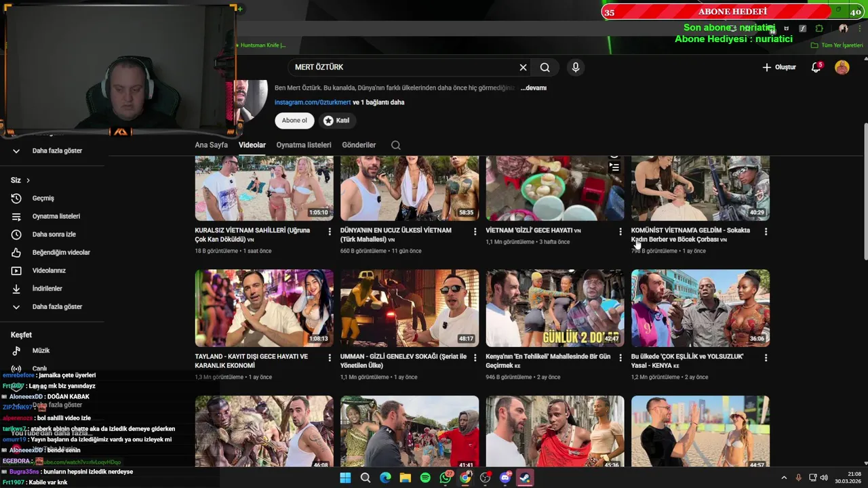Screen dimensions: 868x488
Task: Open the Huntsman Knife bookmark
Action: 260,45
